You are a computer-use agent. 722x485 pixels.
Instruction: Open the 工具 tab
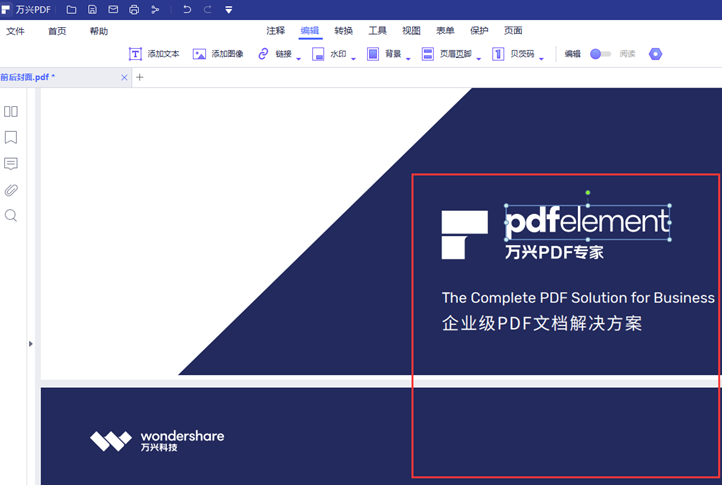click(x=377, y=31)
